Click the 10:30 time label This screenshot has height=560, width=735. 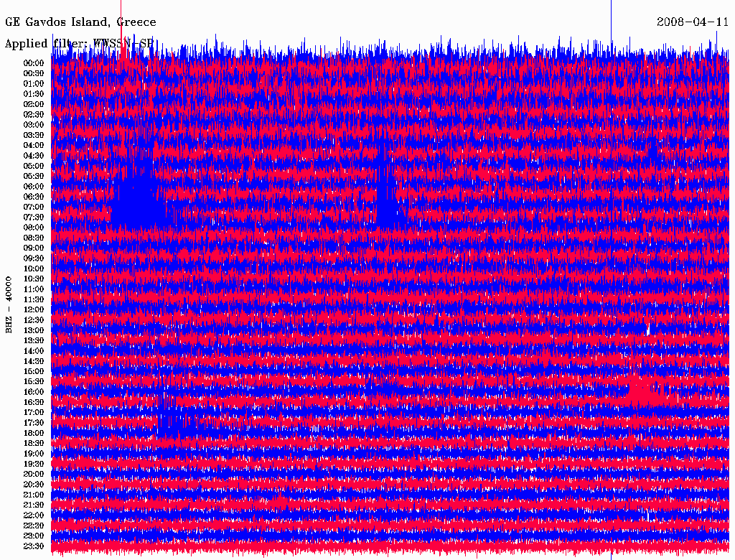(34, 279)
